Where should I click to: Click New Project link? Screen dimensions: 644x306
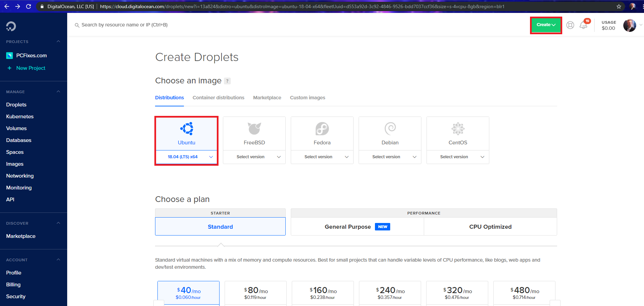[31, 68]
